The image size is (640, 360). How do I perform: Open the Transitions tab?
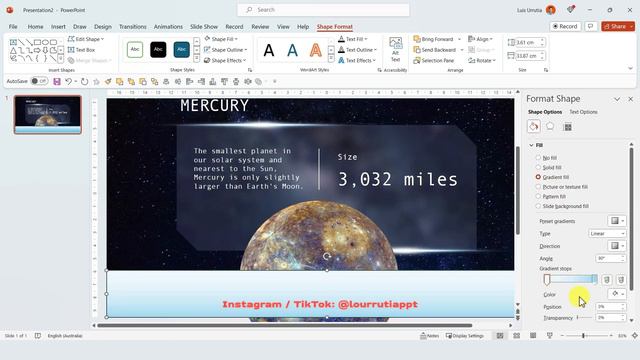(132, 27)
